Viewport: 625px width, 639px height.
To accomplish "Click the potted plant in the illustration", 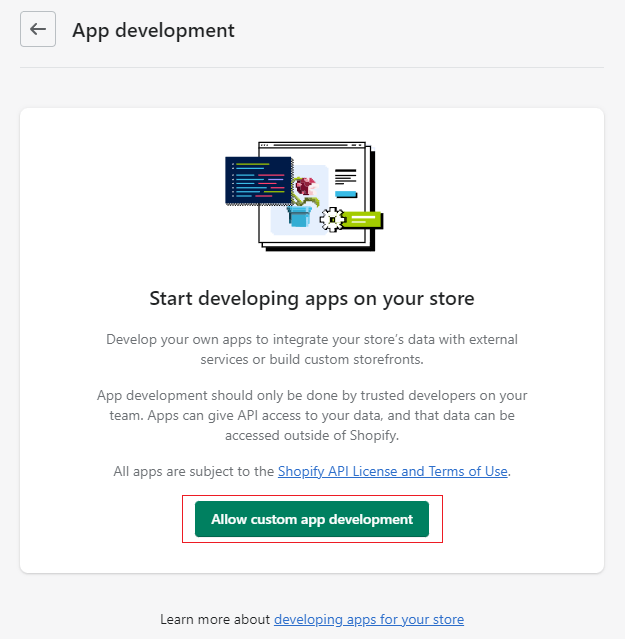I will tap(303, 201).
